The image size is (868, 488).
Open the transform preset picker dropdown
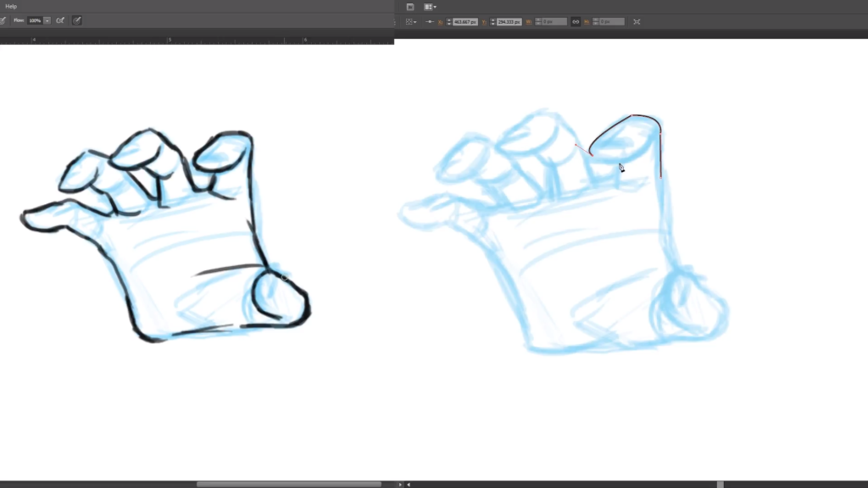point(415,21)
